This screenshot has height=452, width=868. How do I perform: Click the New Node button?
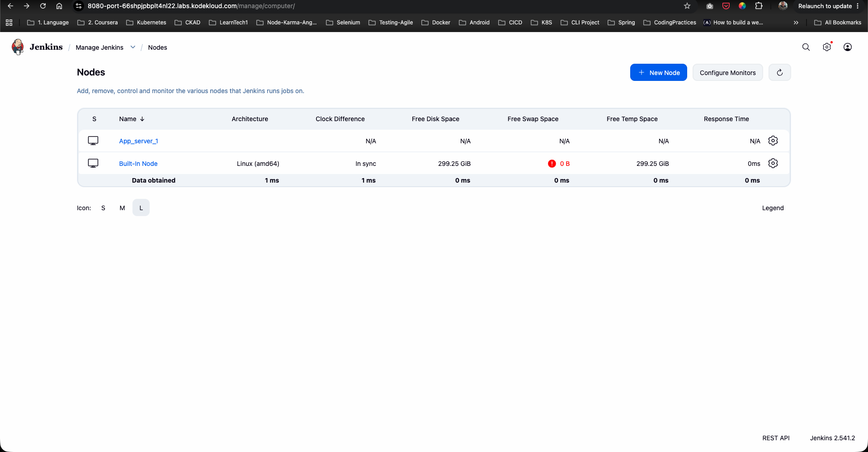(658, 72)
